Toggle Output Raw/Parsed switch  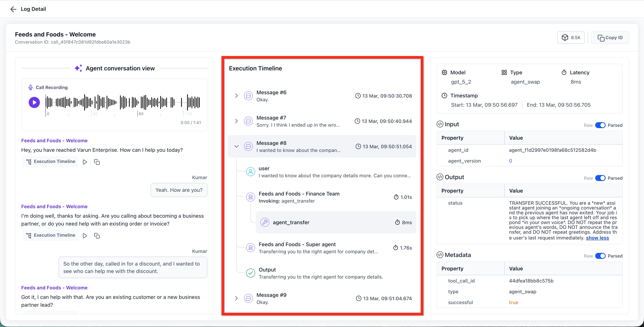point(600,178)
